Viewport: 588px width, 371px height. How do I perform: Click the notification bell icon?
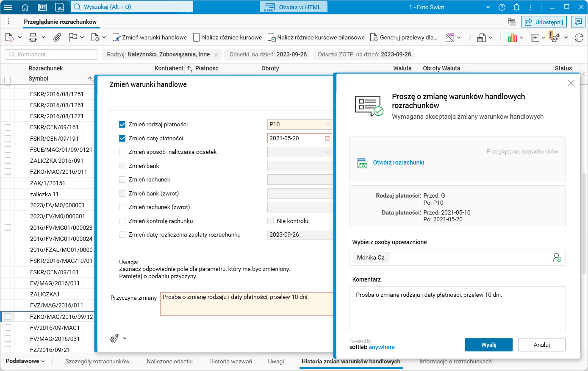516,7
